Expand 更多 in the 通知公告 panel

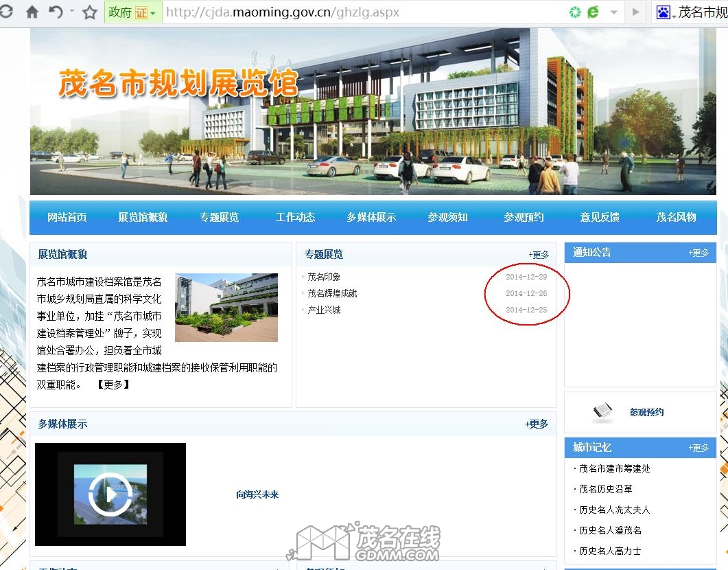pyautogui.click(x=698, y=253)
